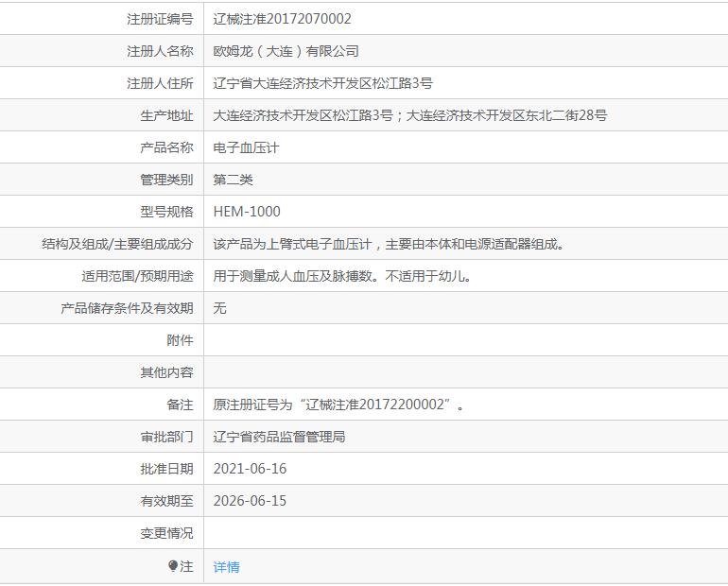The height and width of the screenshot is (586, 728).
Task: Click the expiry date 2026-06-15
Action: [250, 501]
